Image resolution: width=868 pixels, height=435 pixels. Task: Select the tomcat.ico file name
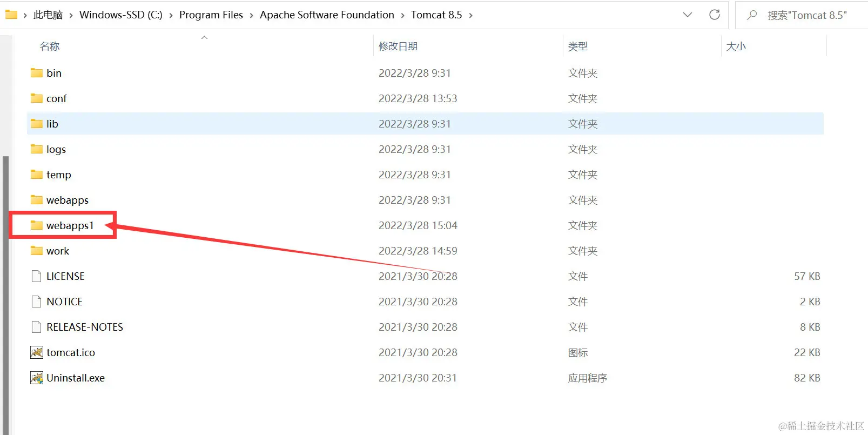[71, 352]
